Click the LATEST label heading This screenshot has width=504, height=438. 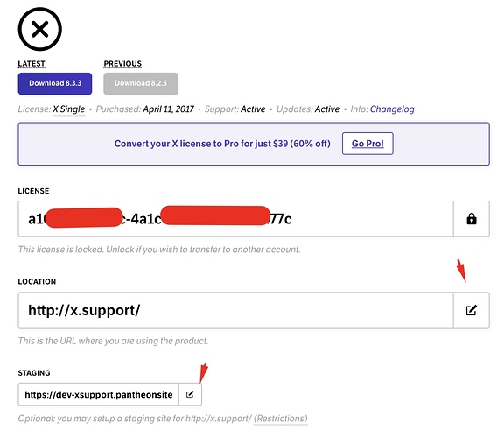[31, 64]
